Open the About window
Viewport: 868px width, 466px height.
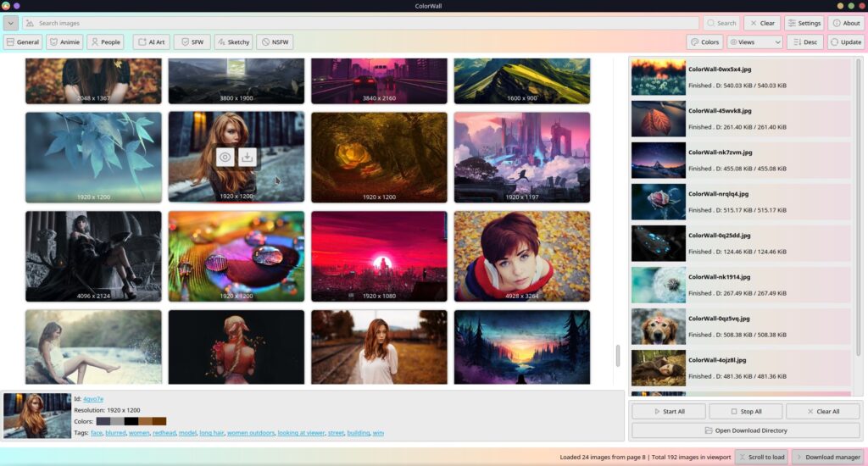(846, 23)
